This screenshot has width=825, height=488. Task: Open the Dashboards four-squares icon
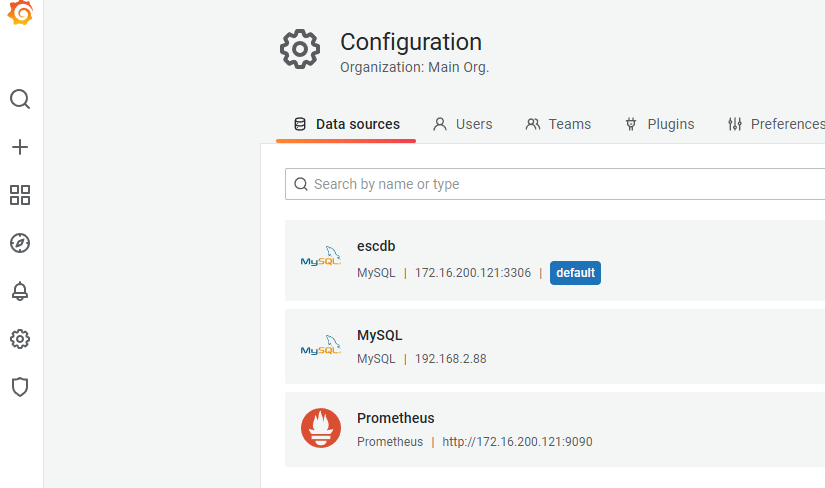click(x=20, y=195)
